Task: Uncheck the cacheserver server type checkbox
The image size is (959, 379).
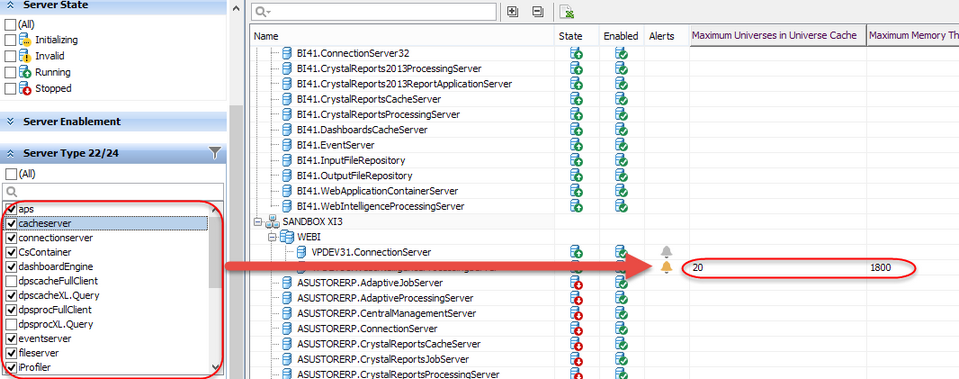Action: (x=11, y=224)
